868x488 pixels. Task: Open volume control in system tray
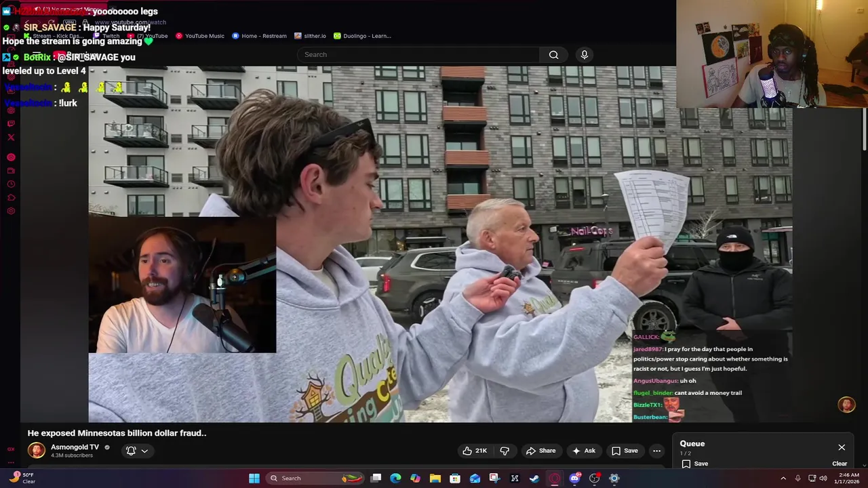click(823, 479)
